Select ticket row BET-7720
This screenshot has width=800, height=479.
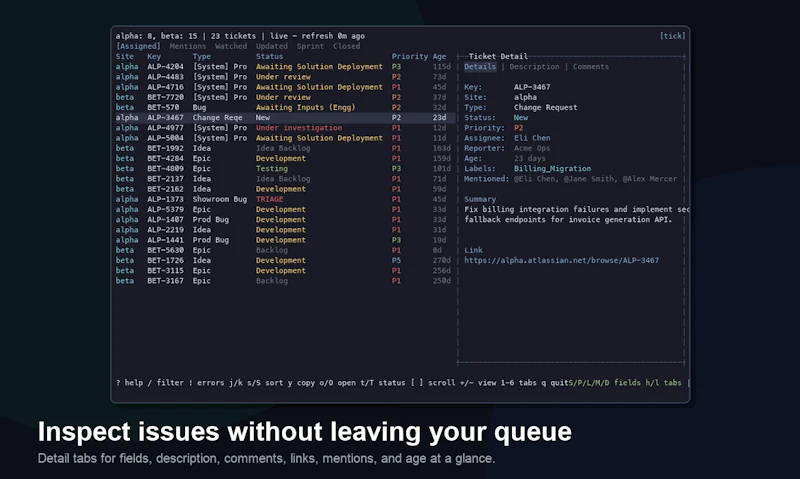coord(284,97)
